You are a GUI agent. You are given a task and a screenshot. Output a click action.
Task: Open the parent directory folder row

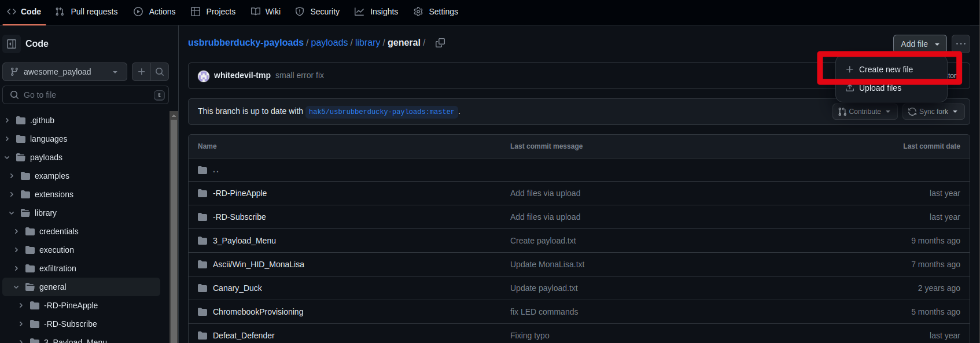point(215,170)
